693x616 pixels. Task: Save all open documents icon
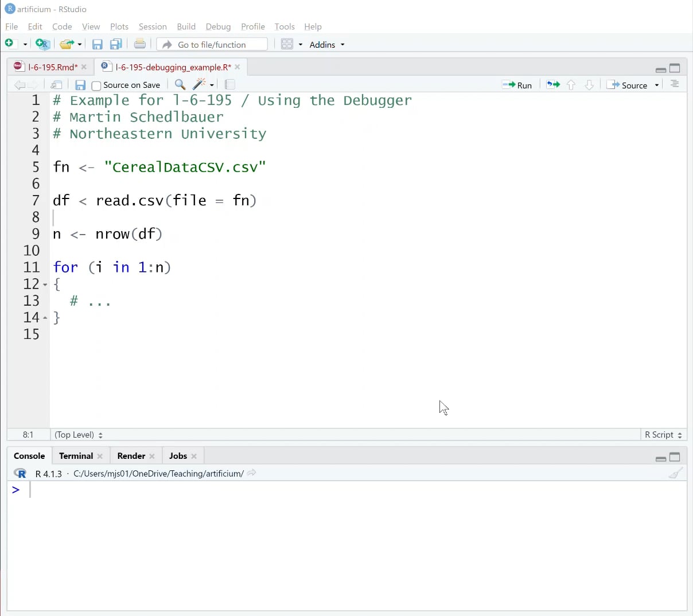(x=116, y=44)
